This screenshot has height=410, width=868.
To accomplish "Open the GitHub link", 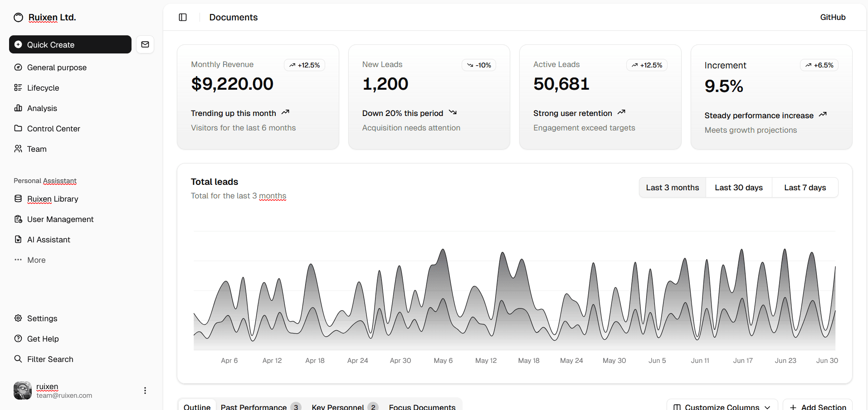I will (x=833, y=17).
